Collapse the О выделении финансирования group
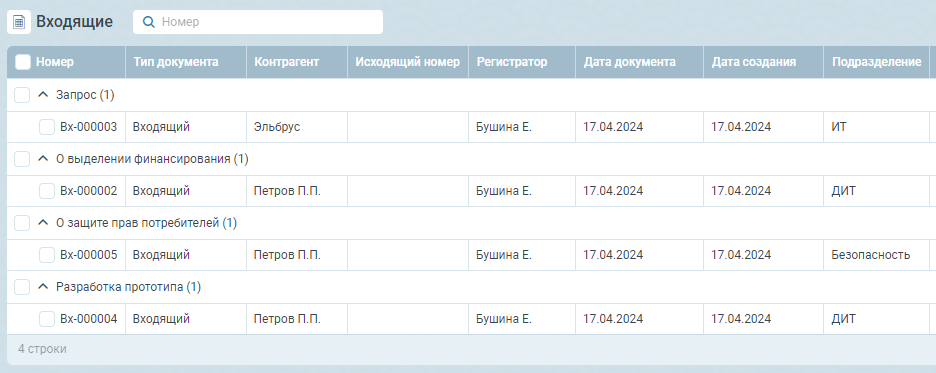This screenshot has width=936, height=373. coord(42,159)
